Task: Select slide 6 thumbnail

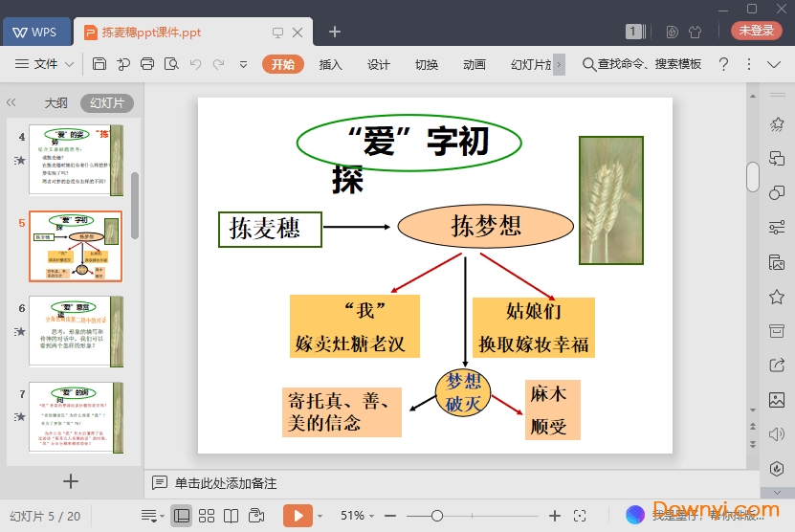Action: tap(76, 331)
